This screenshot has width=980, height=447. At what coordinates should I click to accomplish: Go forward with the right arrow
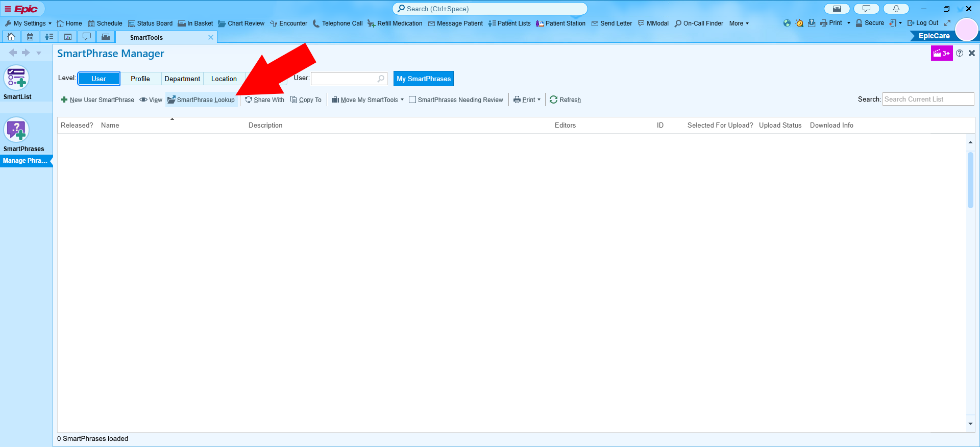point(26,53)
